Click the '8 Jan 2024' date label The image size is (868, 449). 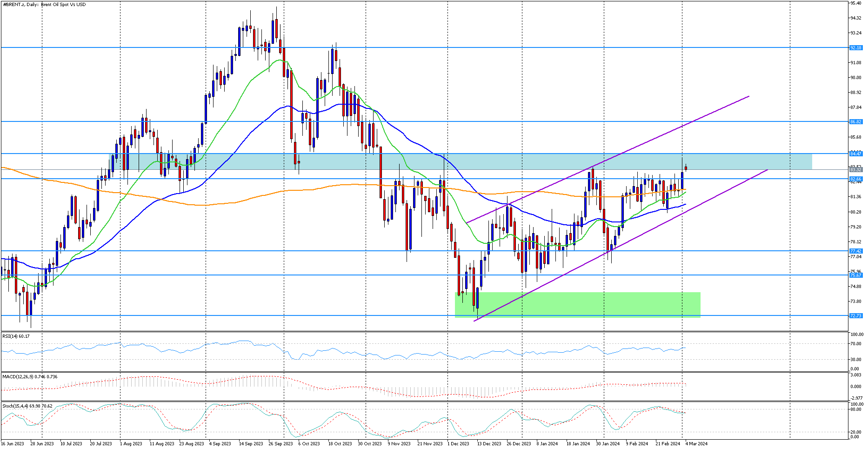pos(548,444)
